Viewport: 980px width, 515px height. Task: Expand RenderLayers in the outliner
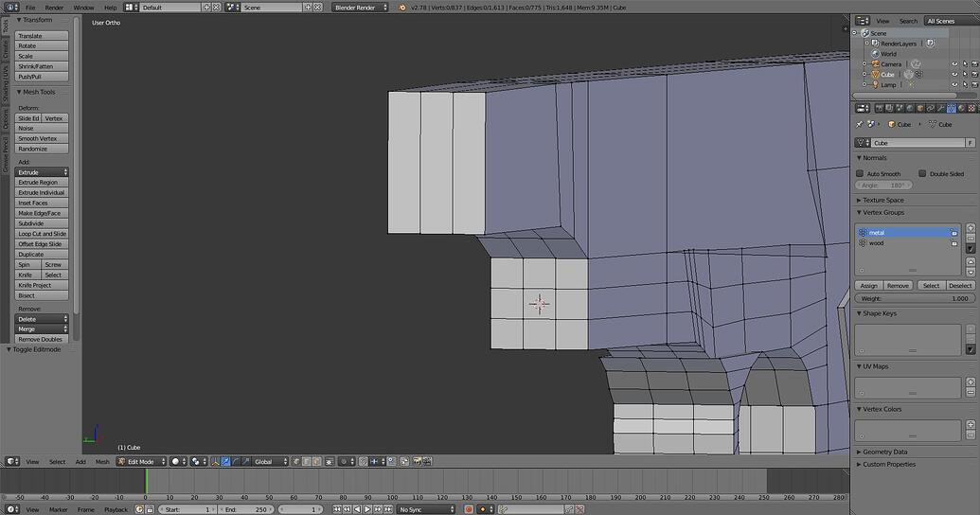[867, 44]
